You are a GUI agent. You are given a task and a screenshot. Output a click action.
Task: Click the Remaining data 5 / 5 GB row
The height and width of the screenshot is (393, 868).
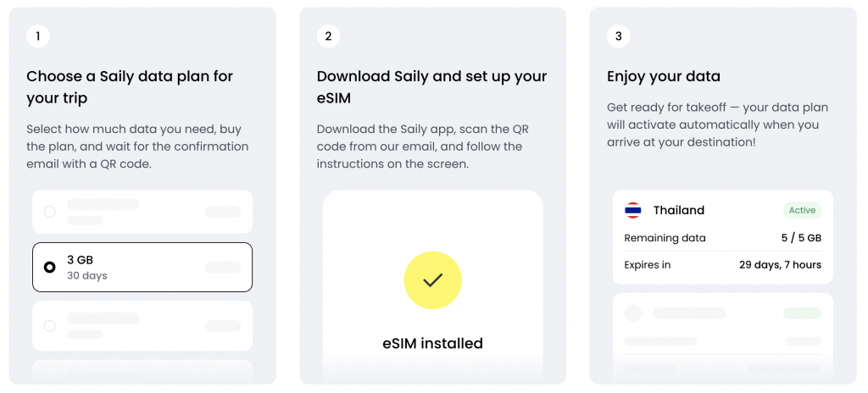[x=723, y=238]
